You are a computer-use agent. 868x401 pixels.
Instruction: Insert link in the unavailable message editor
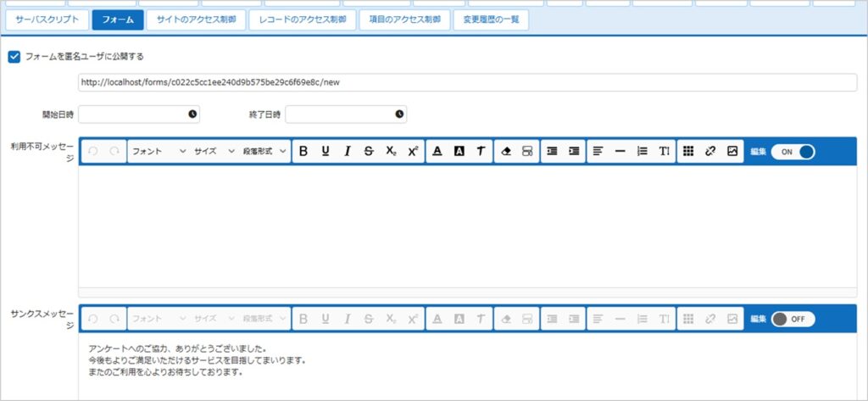coord(710,151)
